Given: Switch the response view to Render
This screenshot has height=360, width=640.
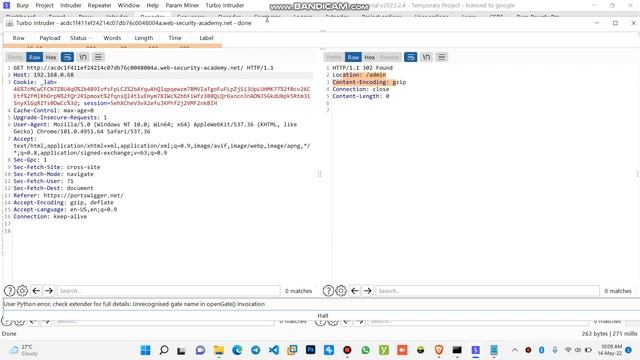Looking at the screenshot, I should (389, 57).
